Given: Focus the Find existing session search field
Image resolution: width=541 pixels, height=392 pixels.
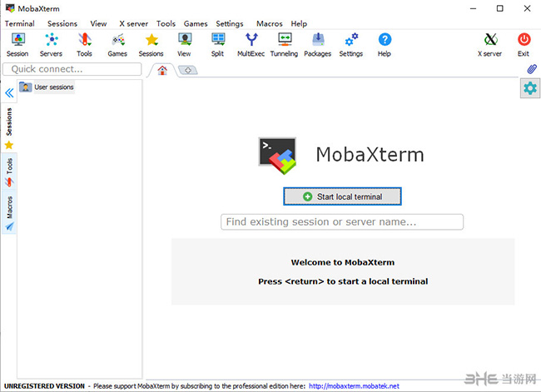Looking at the screenshot, I should (342, 222).
